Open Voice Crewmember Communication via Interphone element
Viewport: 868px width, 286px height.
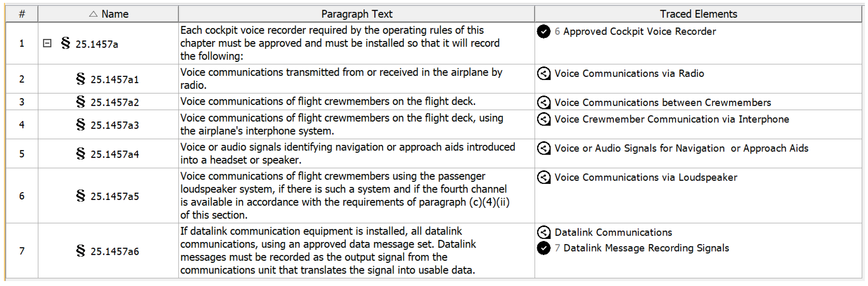[671, 119]
